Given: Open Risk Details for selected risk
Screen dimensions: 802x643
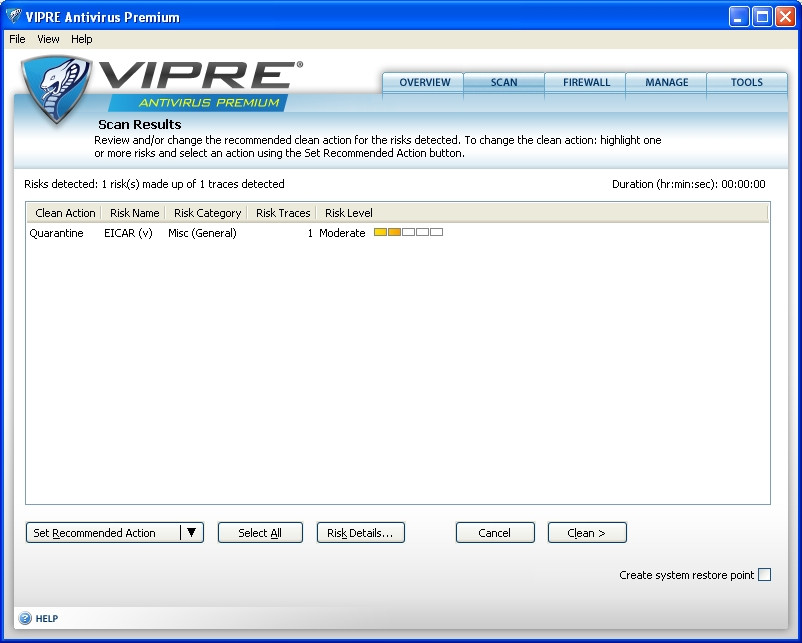Looking at the screenshot, I should pyautogui.click(x=361, y=533).
